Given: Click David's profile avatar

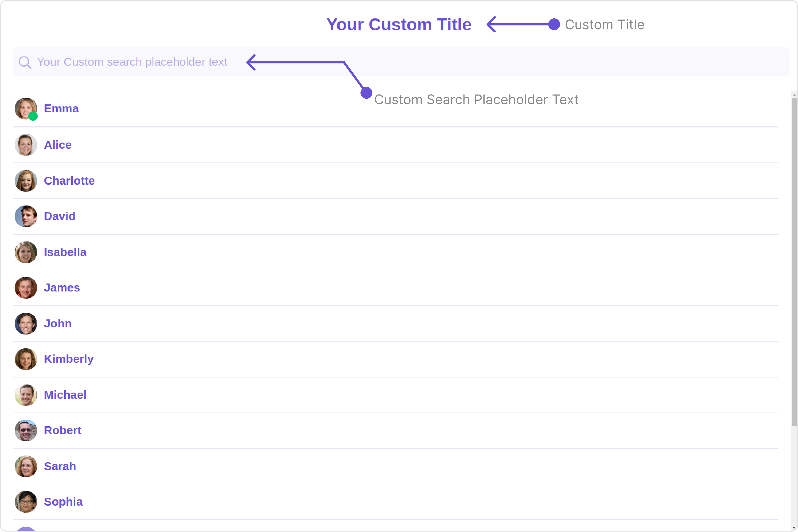Looking at the screenshot, I should click(x=26, y=216).
